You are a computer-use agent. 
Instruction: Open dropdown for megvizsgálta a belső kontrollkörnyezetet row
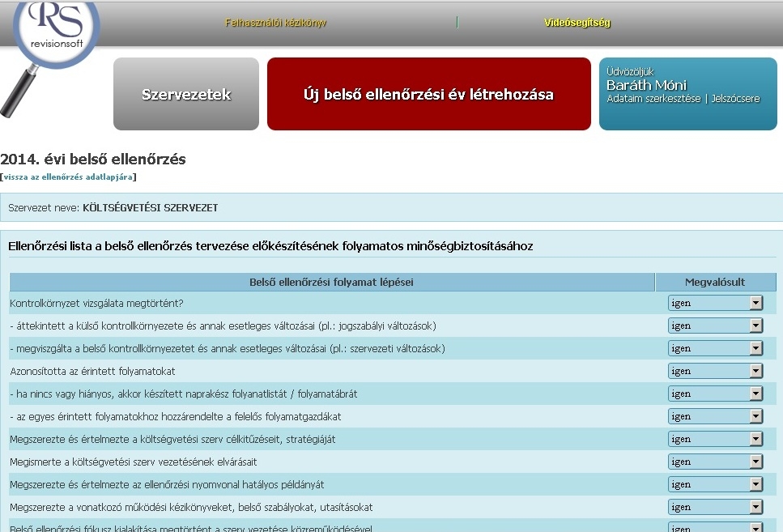pos(715,348)
